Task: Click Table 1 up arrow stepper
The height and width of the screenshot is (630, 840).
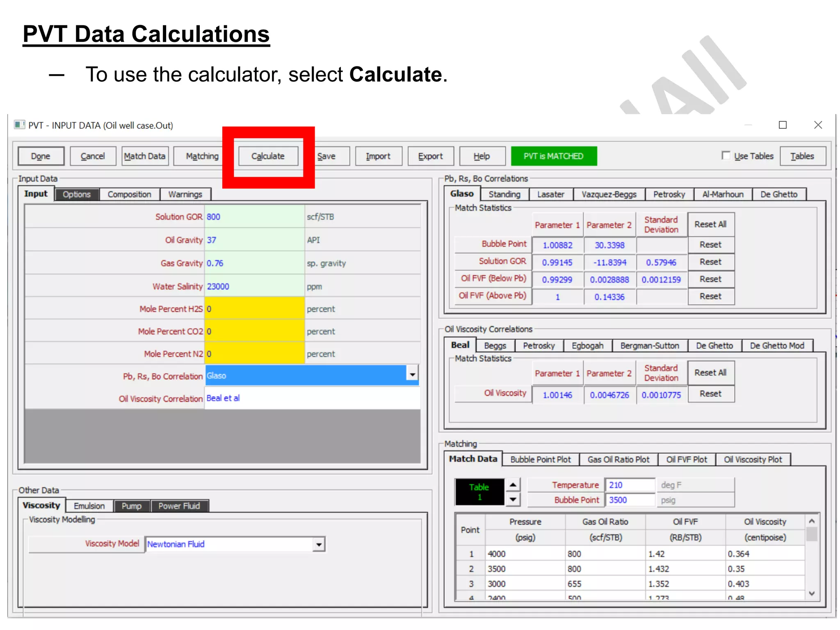Action: click(x=513, y=484)
